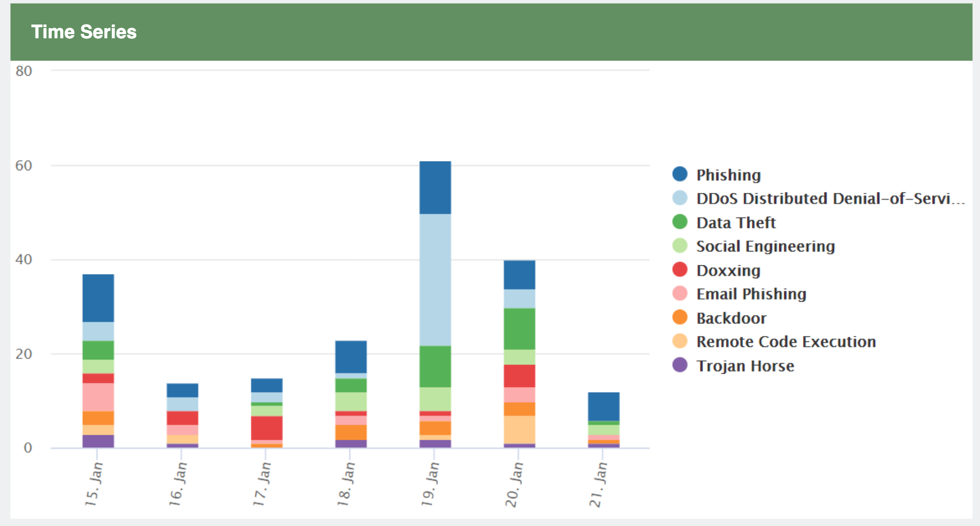Image resolution: width=980 pixels, height=526 pixels.
Task: Hide Social Engineering series in legend
Action: pyautogui.click(x=765, y=246)
